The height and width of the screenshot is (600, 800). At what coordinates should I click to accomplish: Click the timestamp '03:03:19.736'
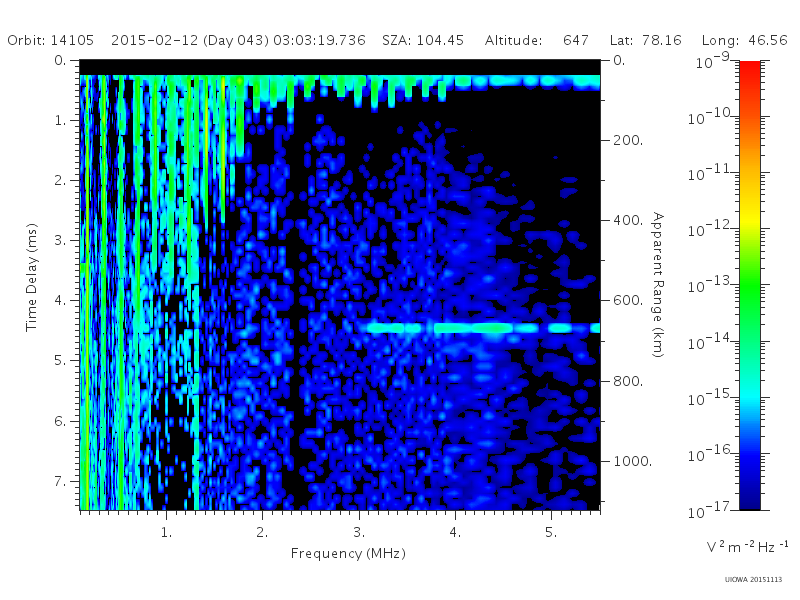point(319,40)
